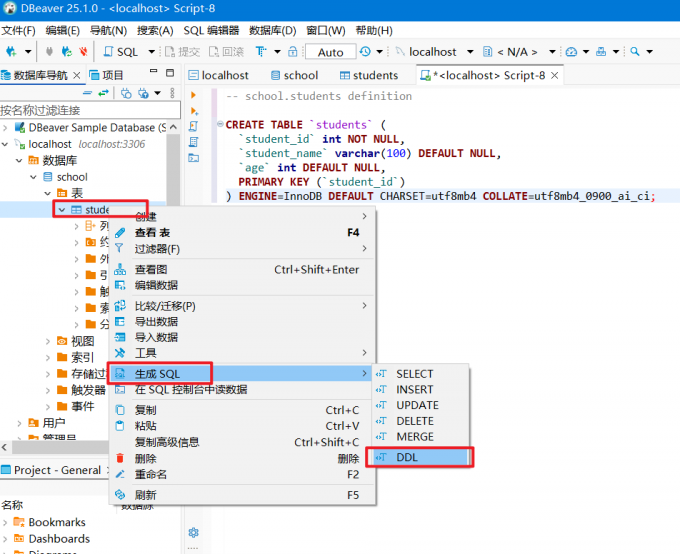Image resolution: width=680 pixels, height=554 pixels.
Task: Switch to school editor tab
Action: pos(294,75)
